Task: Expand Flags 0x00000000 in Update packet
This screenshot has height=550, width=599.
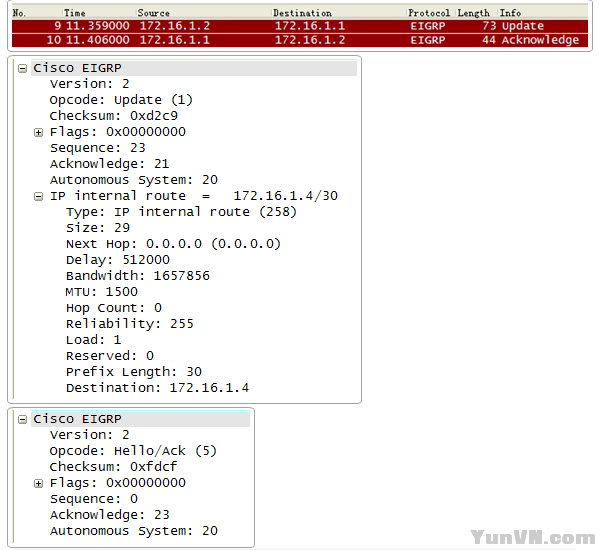Action: (38, 133)
